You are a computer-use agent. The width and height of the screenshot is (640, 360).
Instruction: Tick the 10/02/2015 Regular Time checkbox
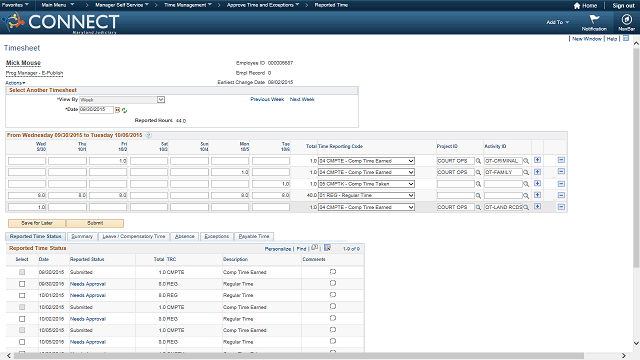point(22,319)
